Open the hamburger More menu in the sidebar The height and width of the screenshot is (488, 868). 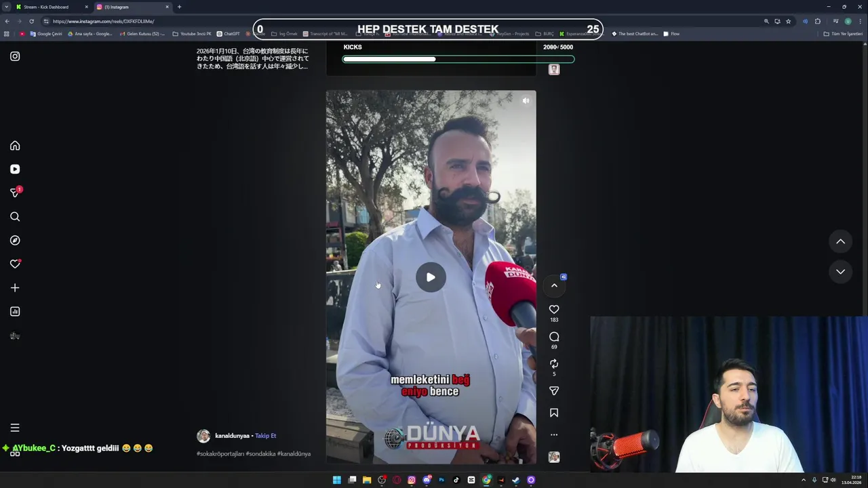15,428
